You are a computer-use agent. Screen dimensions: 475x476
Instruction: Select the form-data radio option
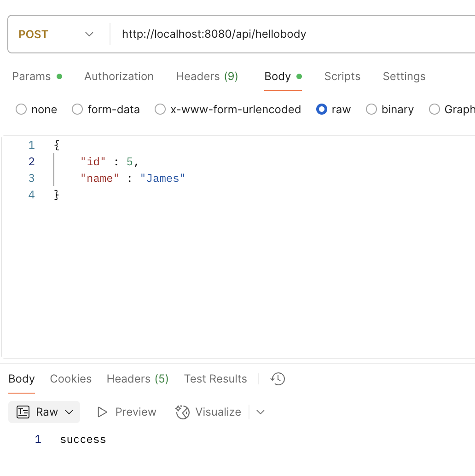pos(77,110)
